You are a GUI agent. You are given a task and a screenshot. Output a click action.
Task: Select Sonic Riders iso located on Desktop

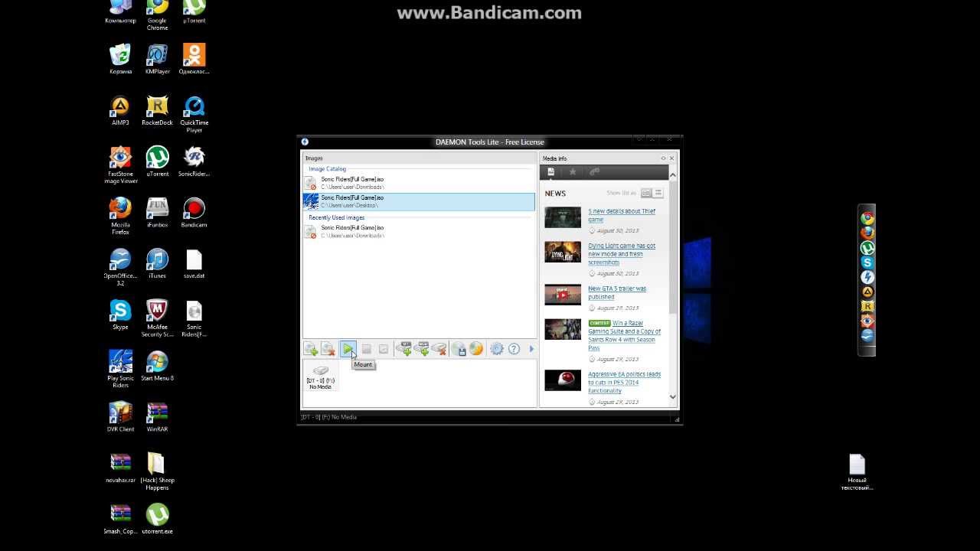pos(419,201)
